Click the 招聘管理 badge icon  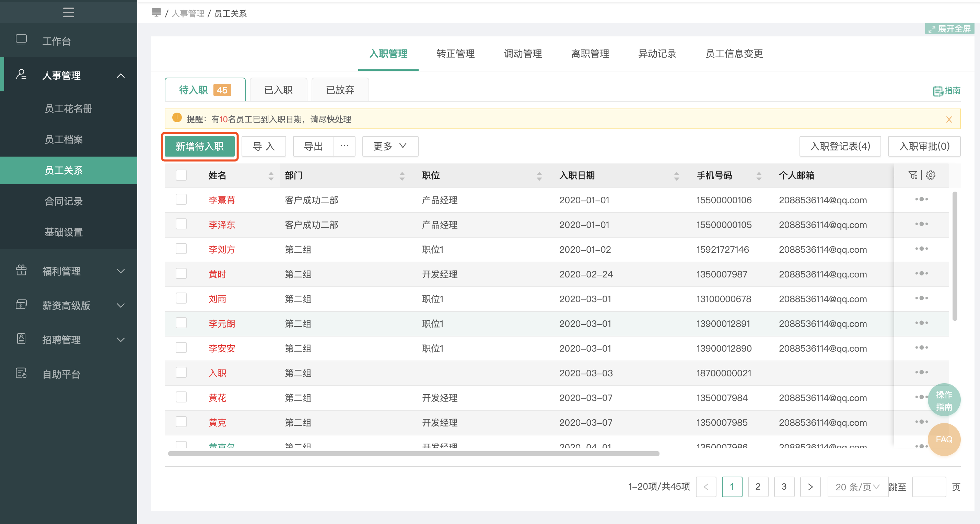[21, 339]
